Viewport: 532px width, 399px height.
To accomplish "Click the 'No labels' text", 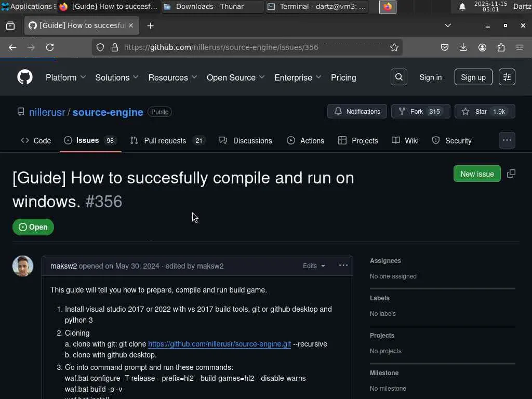I will click(383, 313).
